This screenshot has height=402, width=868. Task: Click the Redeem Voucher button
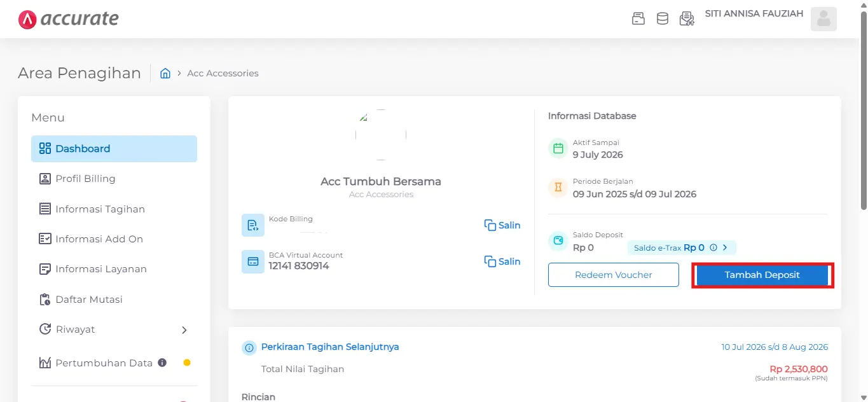(x=612, y=274)
